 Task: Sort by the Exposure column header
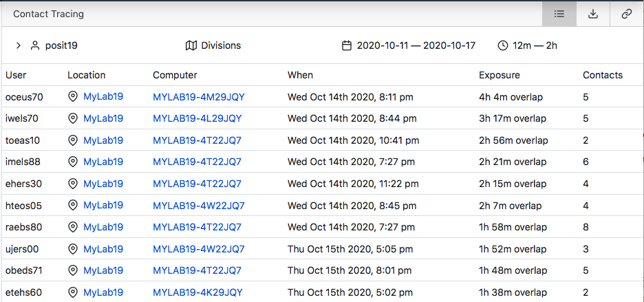(500, 75)
